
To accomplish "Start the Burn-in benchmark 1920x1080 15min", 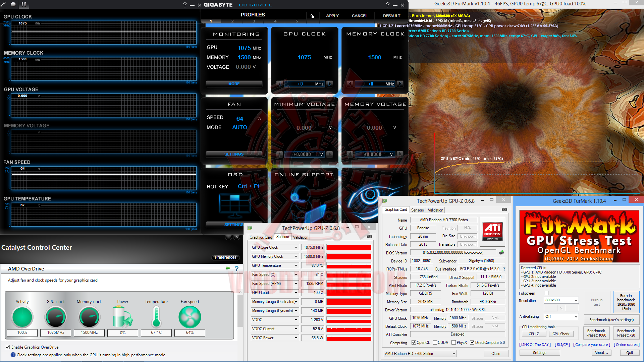I will 626,302.
